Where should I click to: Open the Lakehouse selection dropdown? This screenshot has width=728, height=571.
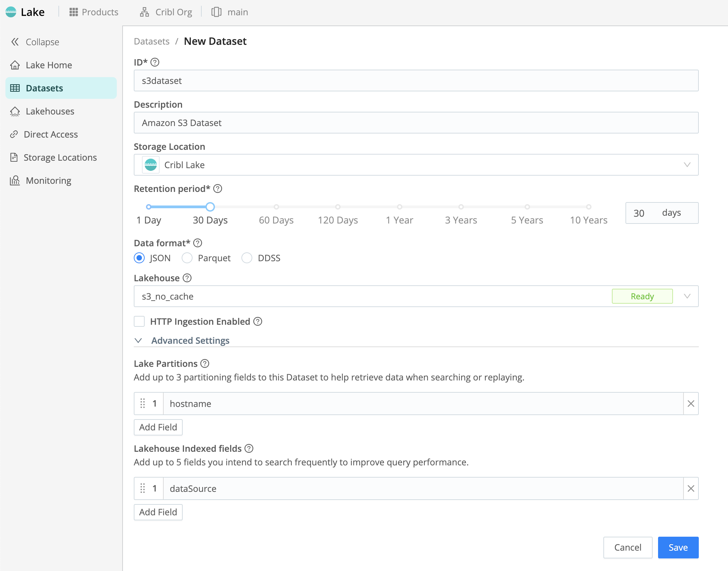click(687, 296)
